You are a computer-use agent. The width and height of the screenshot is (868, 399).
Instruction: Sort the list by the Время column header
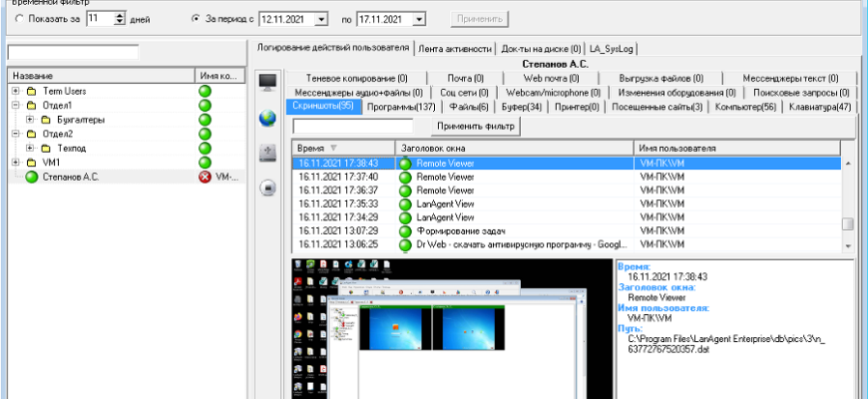click(x=341, y=148)
